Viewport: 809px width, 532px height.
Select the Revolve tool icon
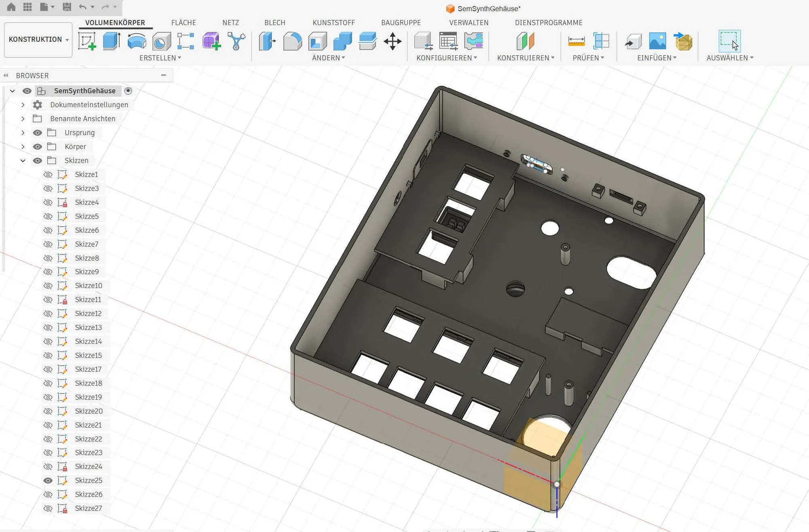pos(137,41)
